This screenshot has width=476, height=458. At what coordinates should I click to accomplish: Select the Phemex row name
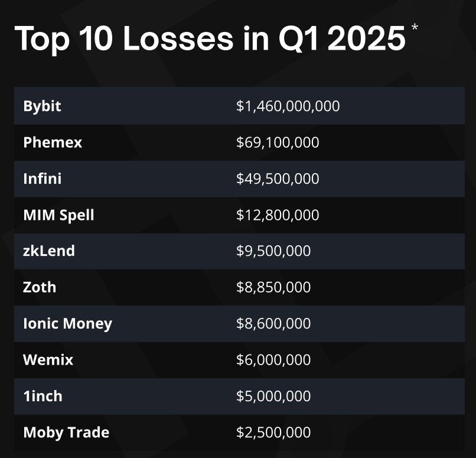[53, 142]
